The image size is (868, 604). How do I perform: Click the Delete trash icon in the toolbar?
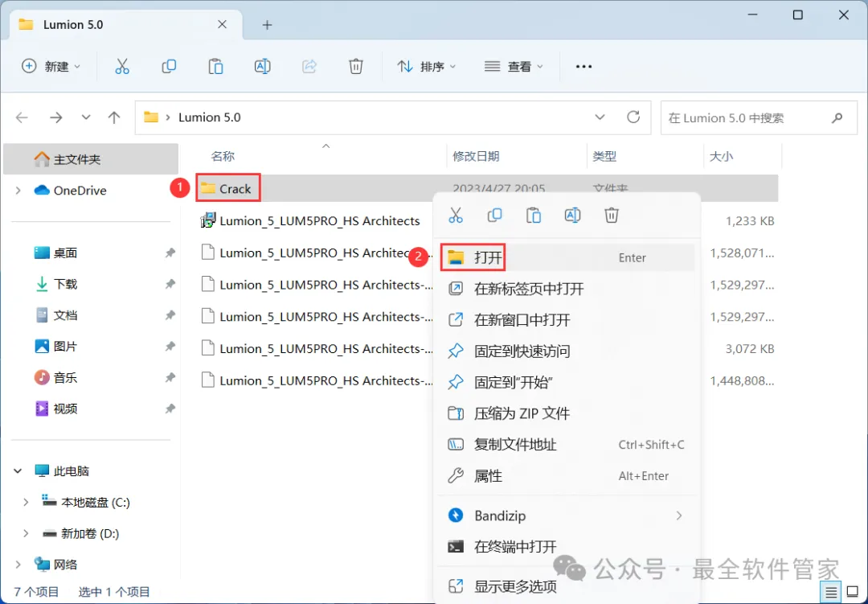coord(356,67)
